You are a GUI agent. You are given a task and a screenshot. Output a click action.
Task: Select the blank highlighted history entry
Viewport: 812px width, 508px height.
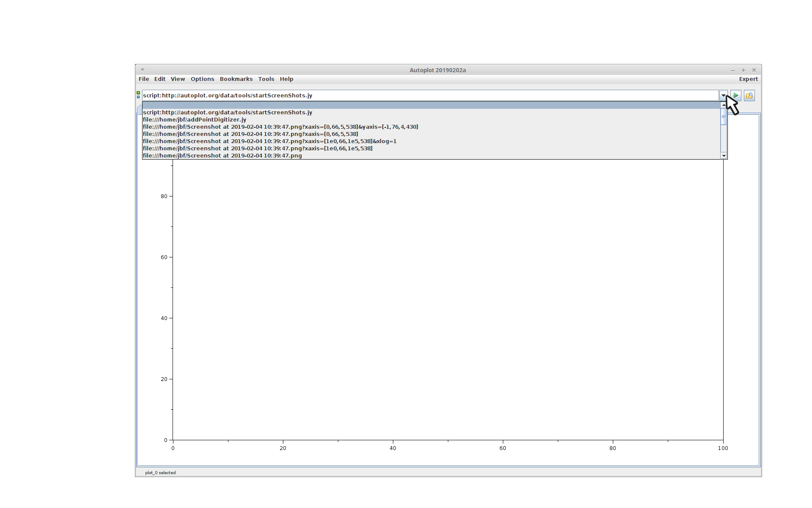tap(431, 105)
